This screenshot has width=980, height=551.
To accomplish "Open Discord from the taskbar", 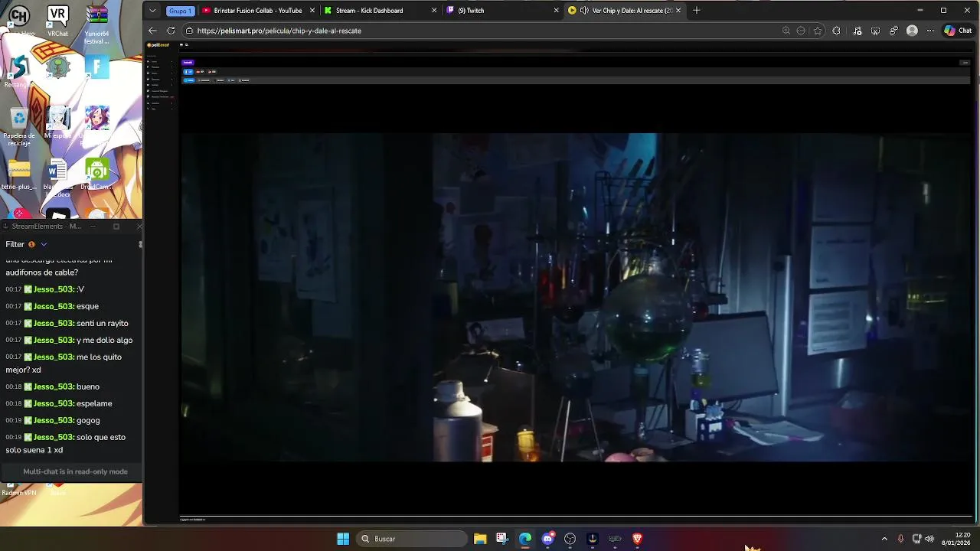I will pyautogui.click(x=547, y=539).
